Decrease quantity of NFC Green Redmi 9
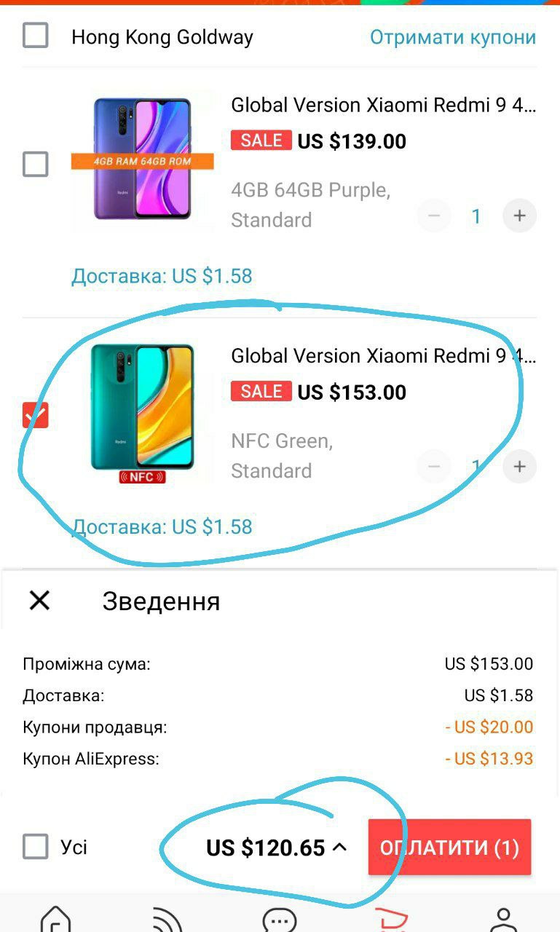 [434, 466]
